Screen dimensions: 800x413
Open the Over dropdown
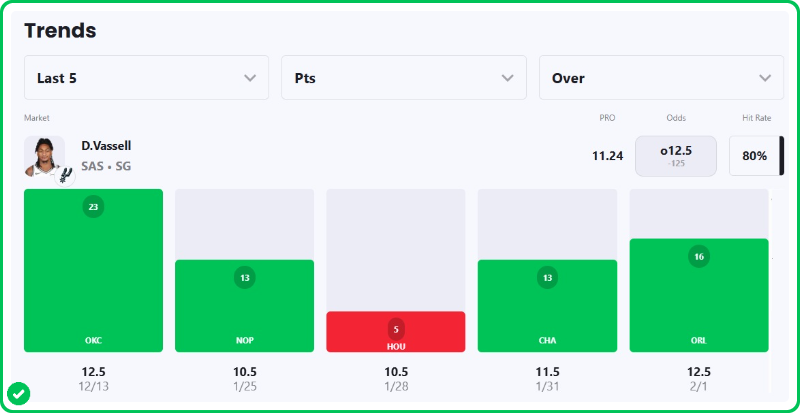coord(661,78)
